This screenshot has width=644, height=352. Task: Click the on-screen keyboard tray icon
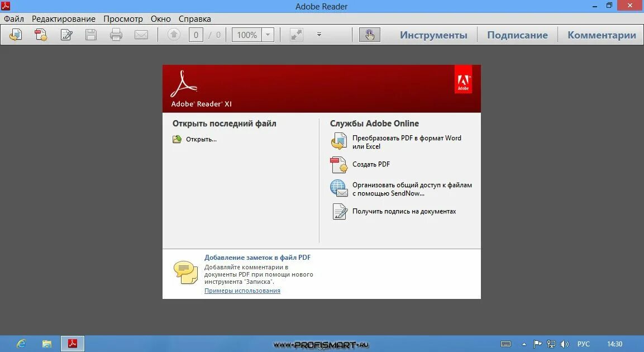coord(506,344)
